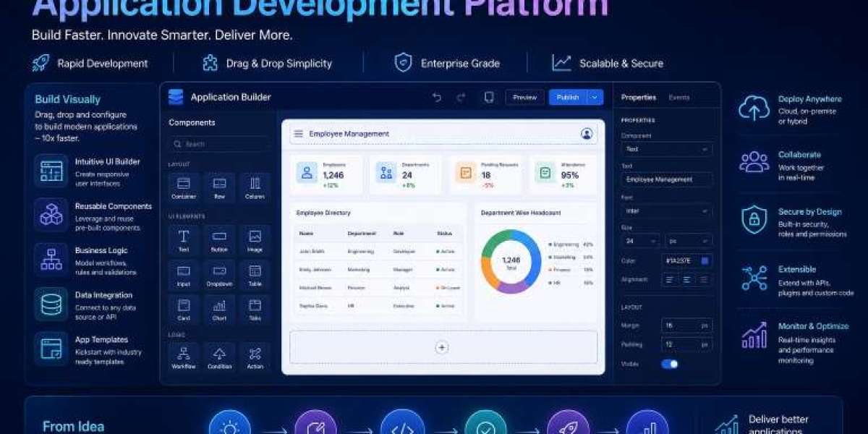Open the Publish dropdown arrow
Viewport: 868px width, 434px height.
pyautogui.click(x=595, y=97)
